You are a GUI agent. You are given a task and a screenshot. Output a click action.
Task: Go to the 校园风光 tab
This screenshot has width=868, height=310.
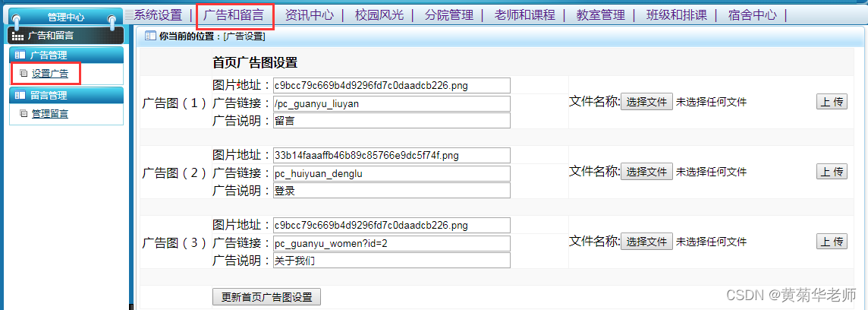(379, 15)
